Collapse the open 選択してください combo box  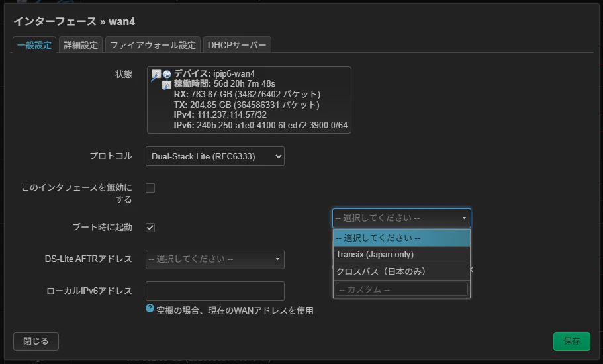pyautogui.click(x=402, y=218)
